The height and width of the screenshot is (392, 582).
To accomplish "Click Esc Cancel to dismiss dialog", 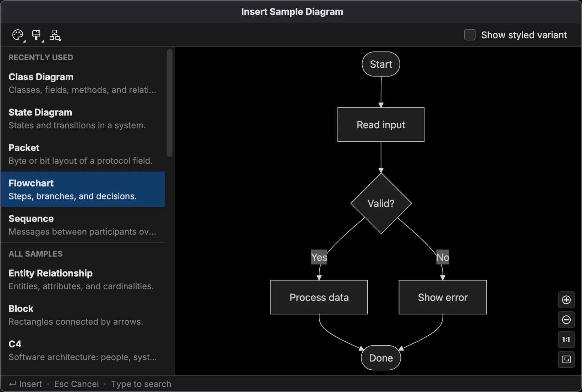I will coord(76,384).
